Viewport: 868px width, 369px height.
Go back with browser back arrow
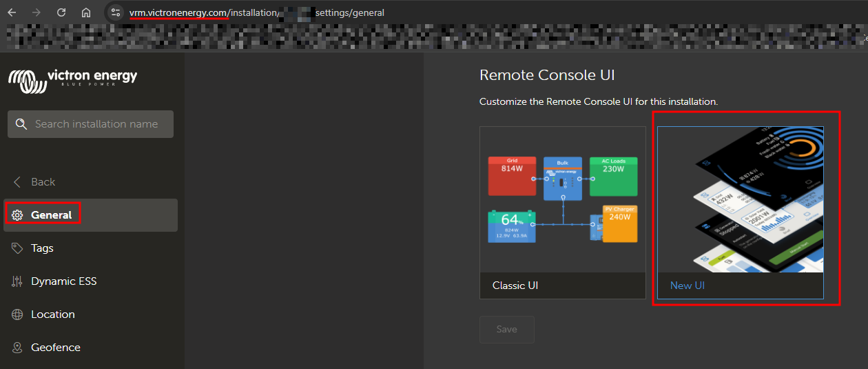[12, 12]
